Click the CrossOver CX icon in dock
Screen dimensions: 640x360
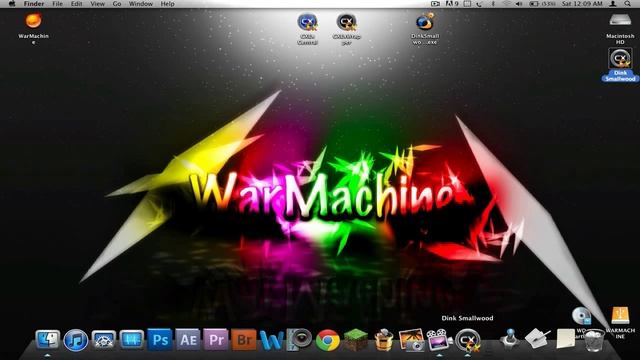[x=467, y=340]
